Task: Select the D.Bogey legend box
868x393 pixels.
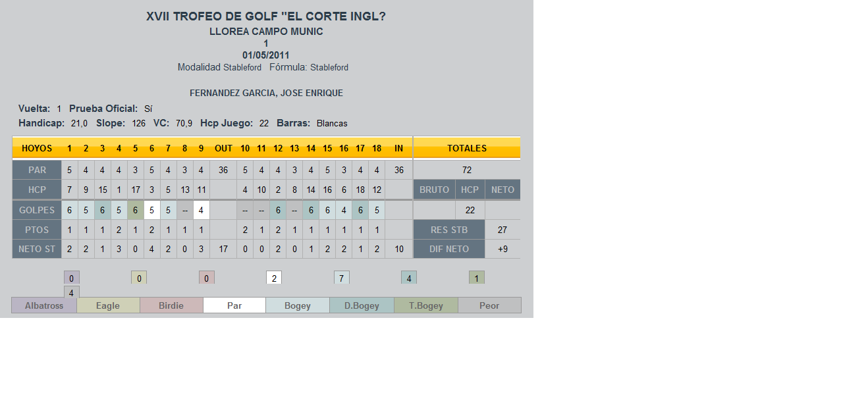Action: pyautogui.click(x=362, y=305)
